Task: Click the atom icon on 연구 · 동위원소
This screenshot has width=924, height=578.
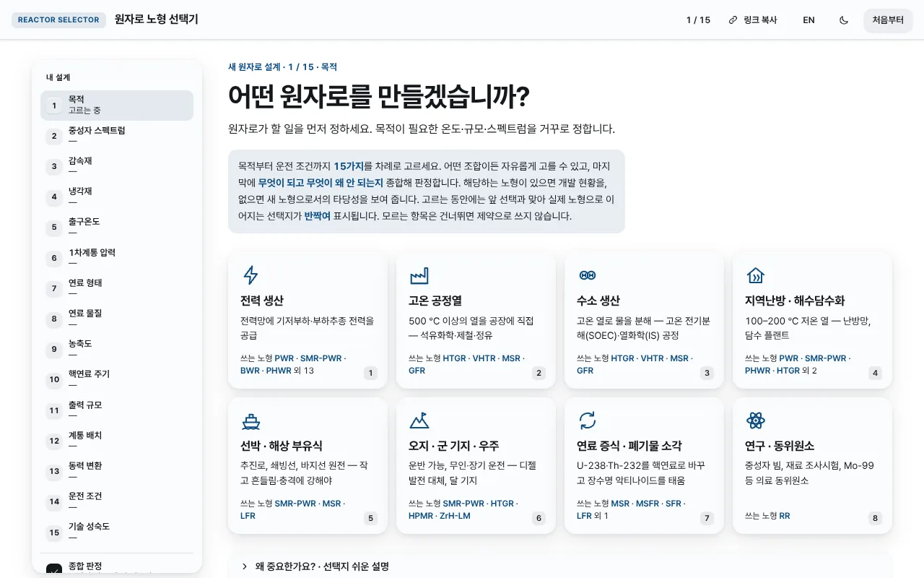Action: pos(755,420)
